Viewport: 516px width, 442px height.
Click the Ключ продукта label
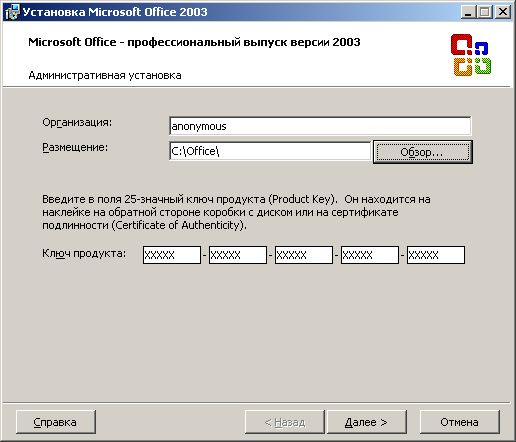(84, 254)
